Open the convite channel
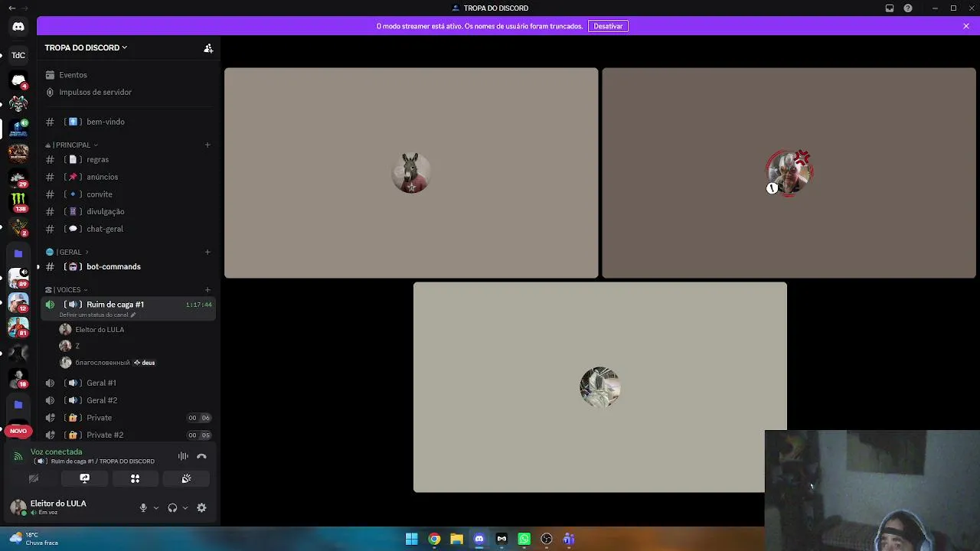The width and height of the screenshot is (980, 551). [128, 194]
